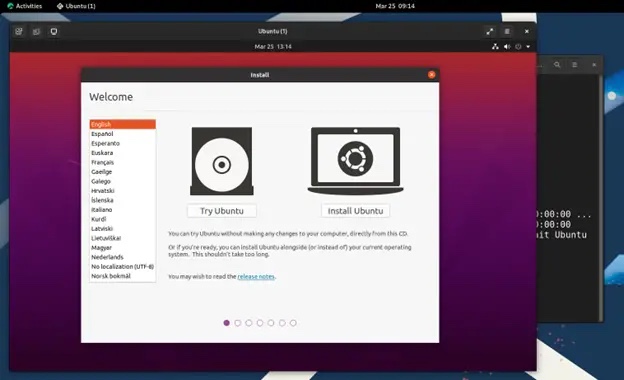
Task: Close the Install dialog with orange button
Action: point(431,75)
